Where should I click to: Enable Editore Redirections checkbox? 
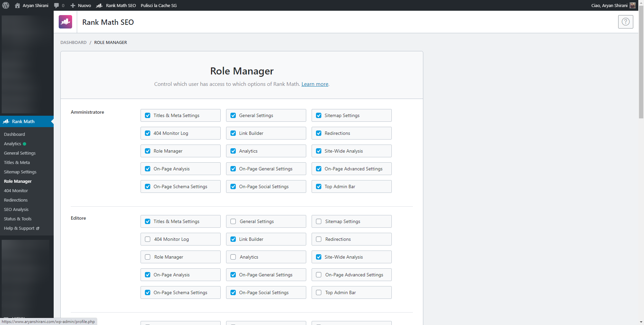(319, 239)
